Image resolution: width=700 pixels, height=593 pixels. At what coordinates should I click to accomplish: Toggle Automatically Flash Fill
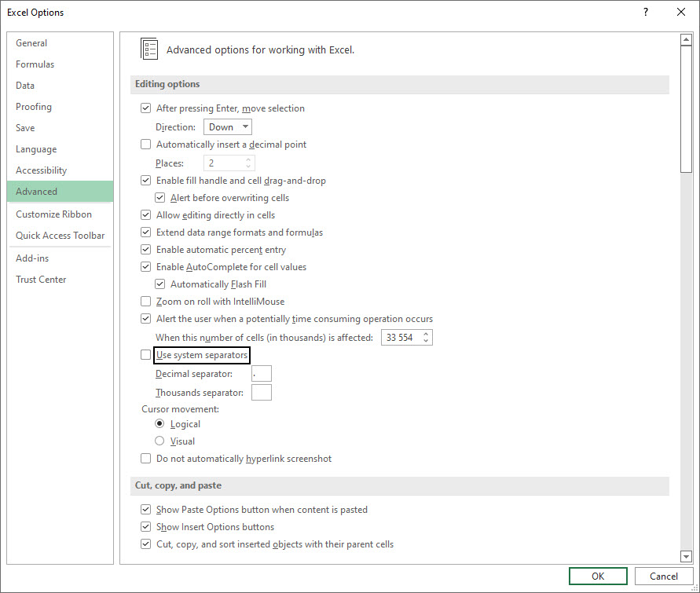[159, 284]
